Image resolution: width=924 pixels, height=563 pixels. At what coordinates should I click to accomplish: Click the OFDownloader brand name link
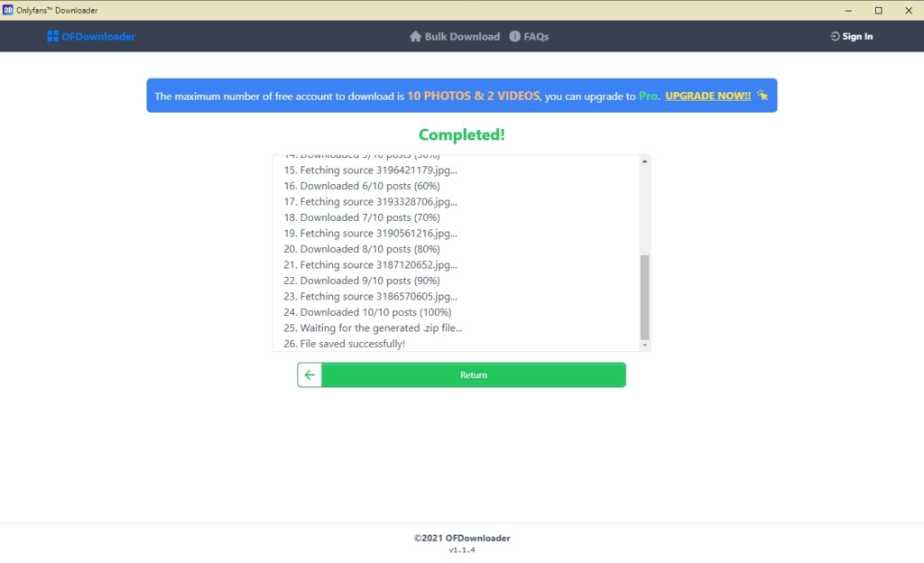tap(98, 36)
